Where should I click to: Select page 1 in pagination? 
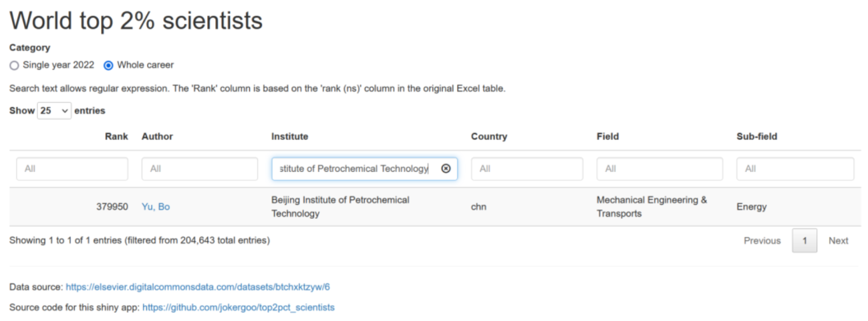804,241
